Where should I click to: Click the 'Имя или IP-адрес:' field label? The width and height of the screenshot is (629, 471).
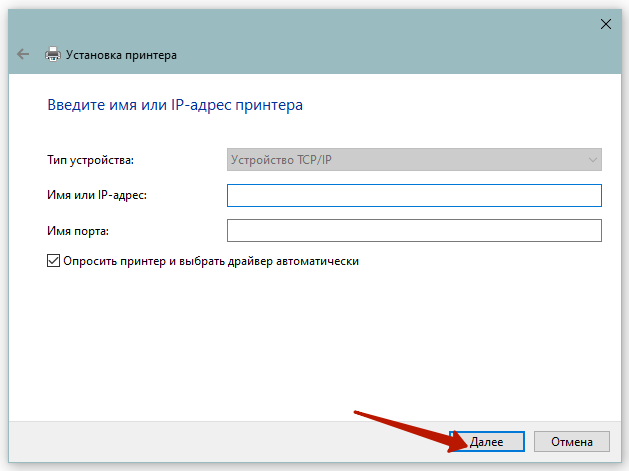tap(97, 195)
